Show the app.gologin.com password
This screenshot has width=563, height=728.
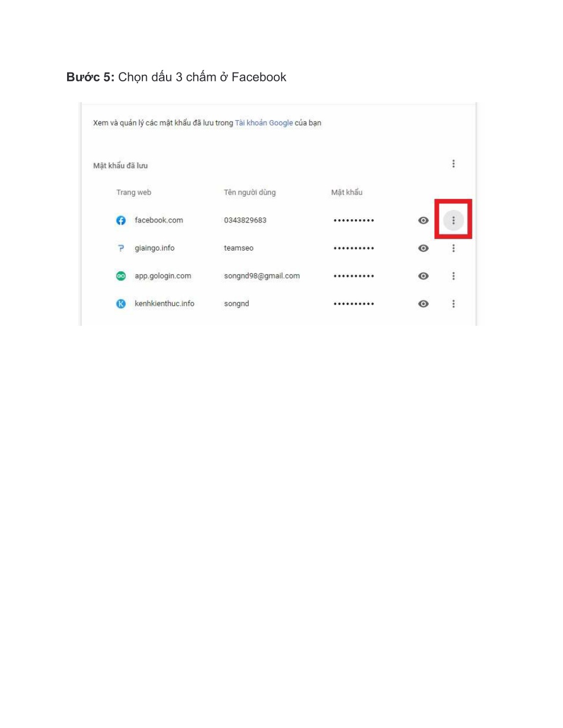pyautogui.click(x=423, y=276)
